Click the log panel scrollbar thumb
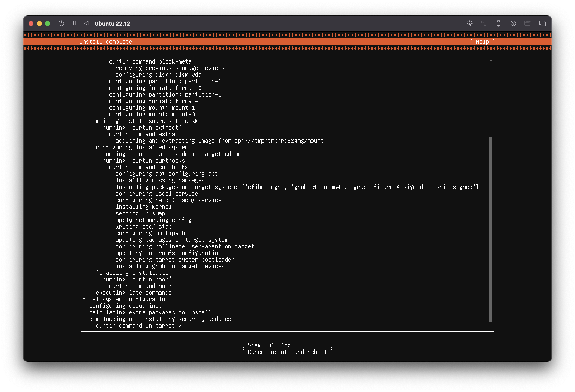Viewport: 575px width, 392px height. 491,229
